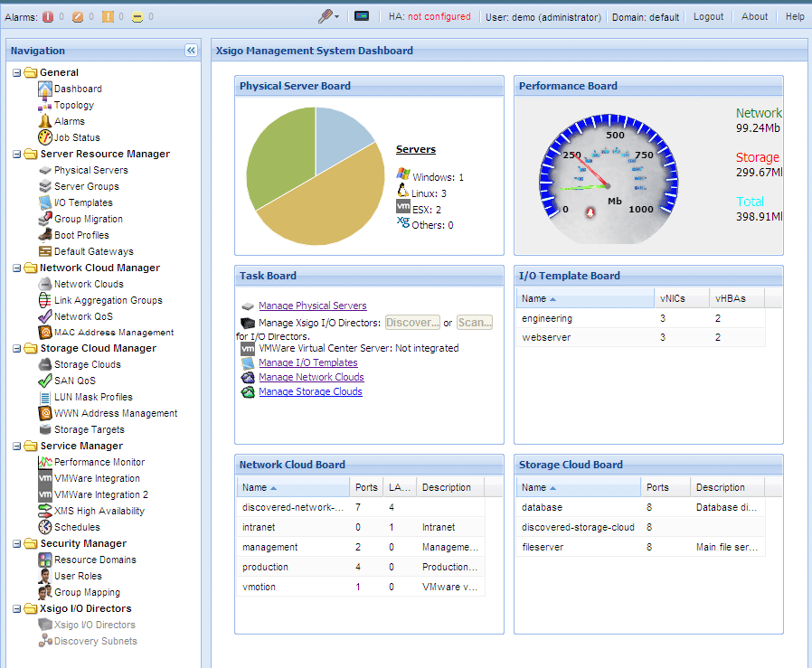The height and width of the screenshot is (668, 812).
Task: Select the production network cloud row
Action: click(361, 567)
